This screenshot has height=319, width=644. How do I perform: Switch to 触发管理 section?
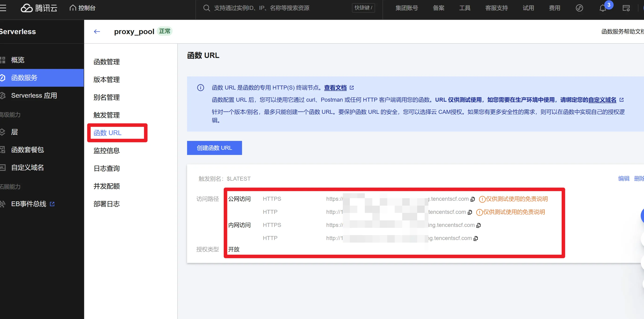click(106, 115)
